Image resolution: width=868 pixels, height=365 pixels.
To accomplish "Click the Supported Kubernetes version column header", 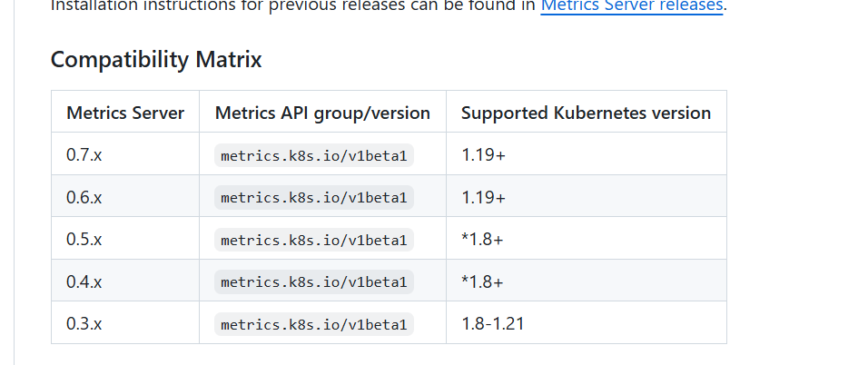I will tap(586, 113).
